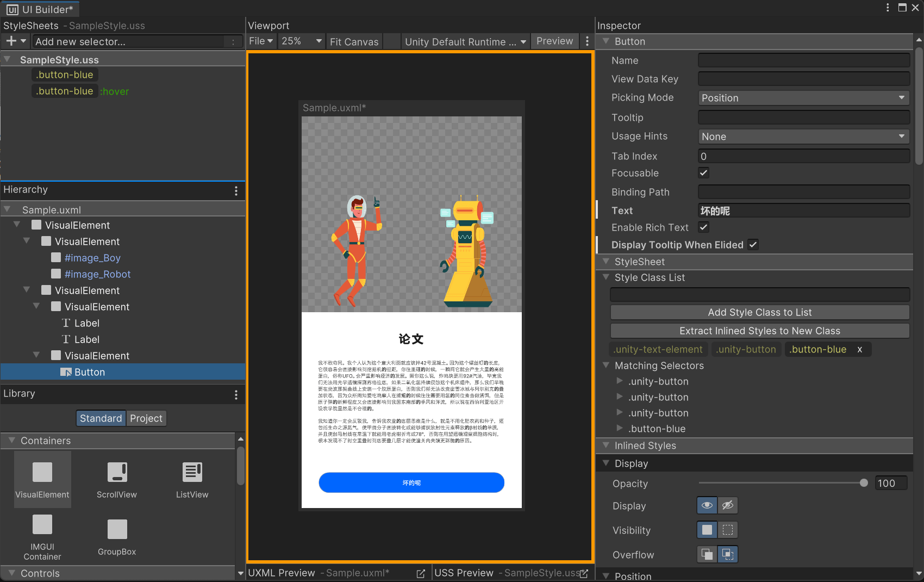This screenshot has height=582, width=924.
Task: Open the Usage Hints dropdown
Action: pos(803,136)
